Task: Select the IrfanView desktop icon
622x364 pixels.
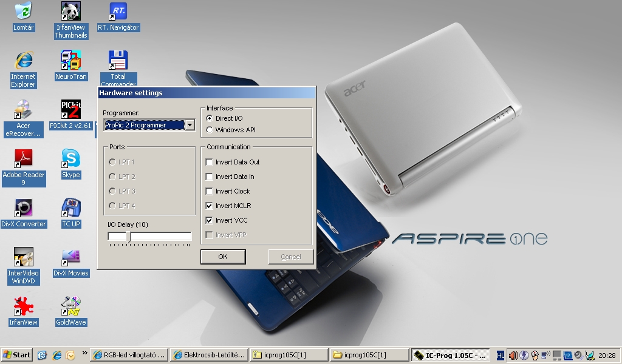Action: pyautogui.click(x=24, y=311)
